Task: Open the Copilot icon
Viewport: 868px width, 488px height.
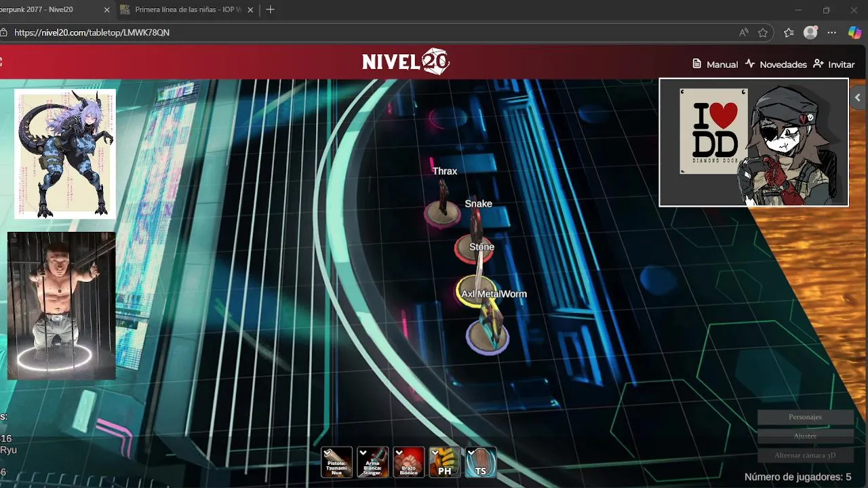Action: (x=855, y=33)
